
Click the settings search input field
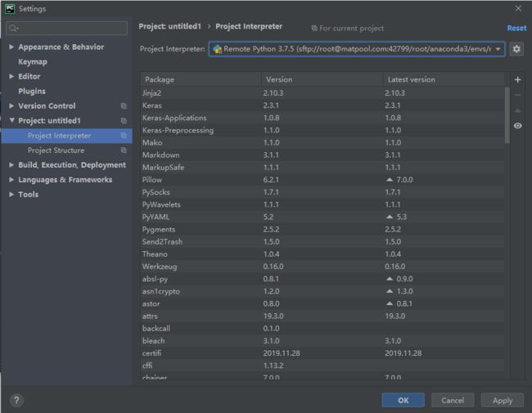[x=67, y=28]
